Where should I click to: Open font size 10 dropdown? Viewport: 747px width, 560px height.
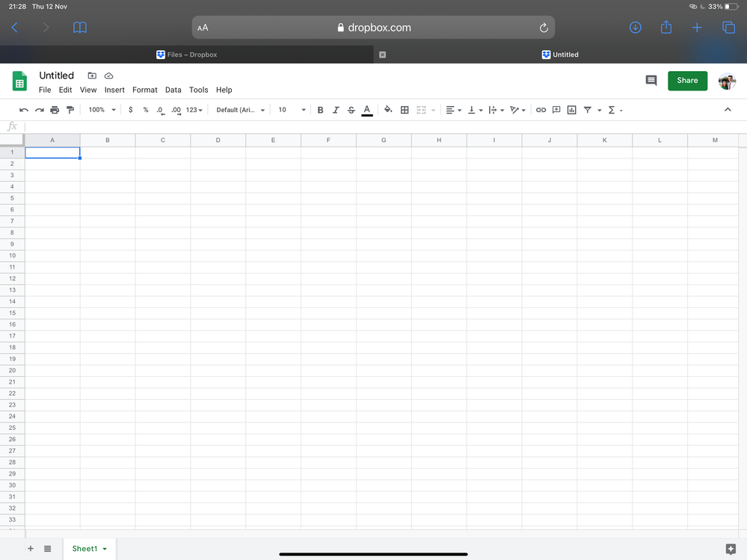click(x=292, y=110)
